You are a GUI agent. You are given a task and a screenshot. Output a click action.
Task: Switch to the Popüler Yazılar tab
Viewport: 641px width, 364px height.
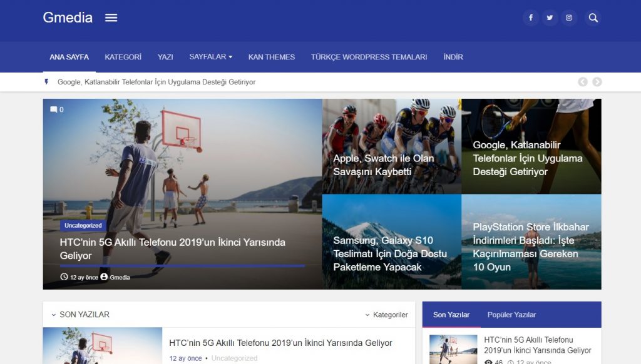coord(511,315)
